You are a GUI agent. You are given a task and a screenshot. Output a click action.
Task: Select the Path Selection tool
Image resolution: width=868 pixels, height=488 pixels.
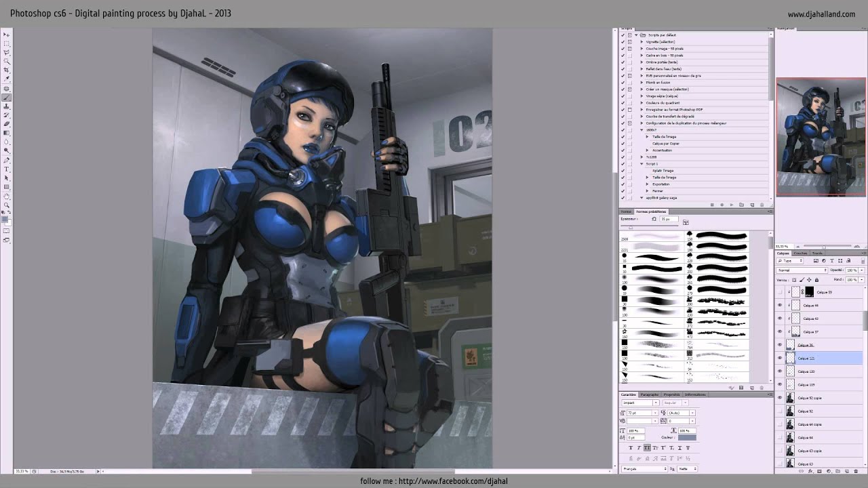[6, 178]
